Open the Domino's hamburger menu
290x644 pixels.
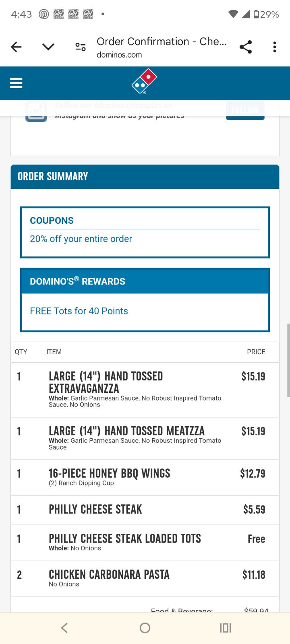pos(16,83)
